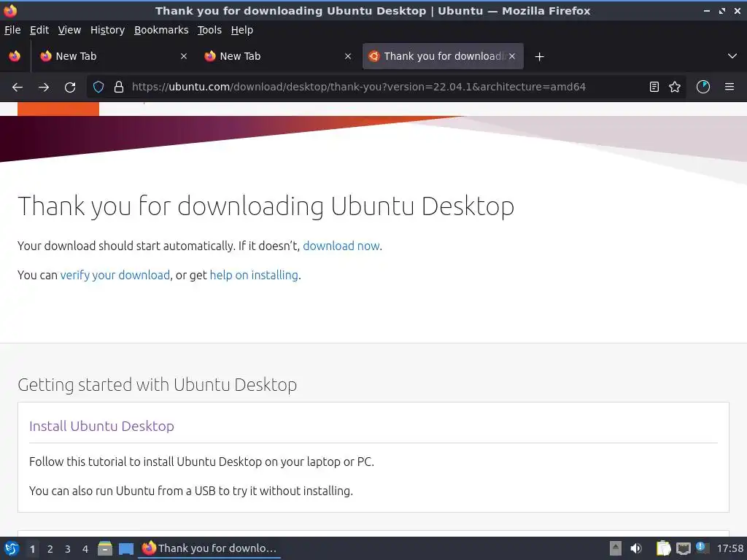Open the removable media eject tray icon
Screen dimensions: 747x560
pyautogui.click(x=616, y=548)
